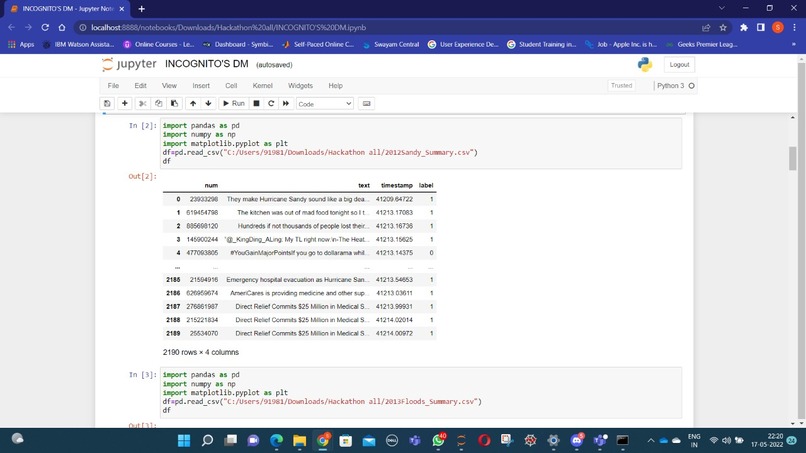Image resolution: width=806 pixels, height=453 pixels.
Task: Open taskbar Search magnifier
Action: coord(207,441)
